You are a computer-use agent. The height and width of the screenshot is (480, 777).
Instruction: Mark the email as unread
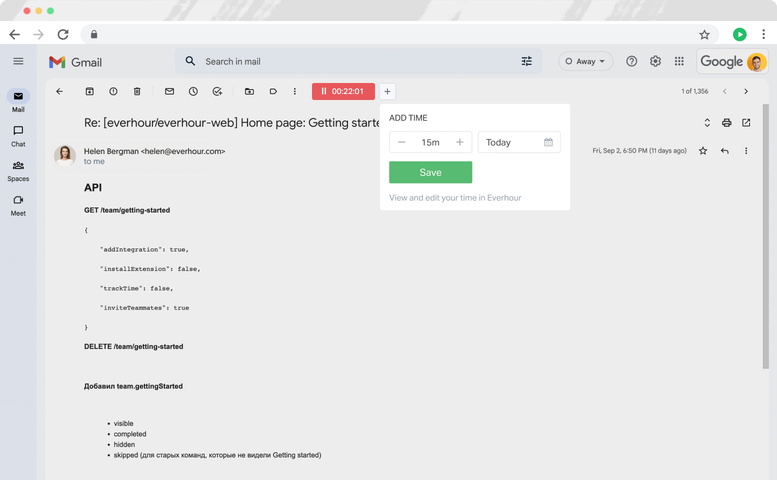169,91
